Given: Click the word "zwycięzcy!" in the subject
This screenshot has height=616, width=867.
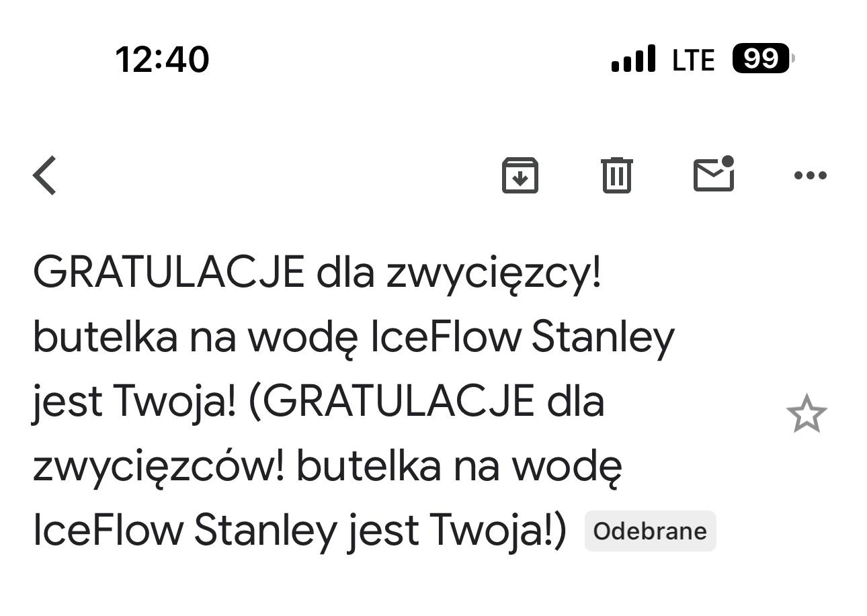Looking at the screenshot, I should pyautogui.click(x=493, y=274).
